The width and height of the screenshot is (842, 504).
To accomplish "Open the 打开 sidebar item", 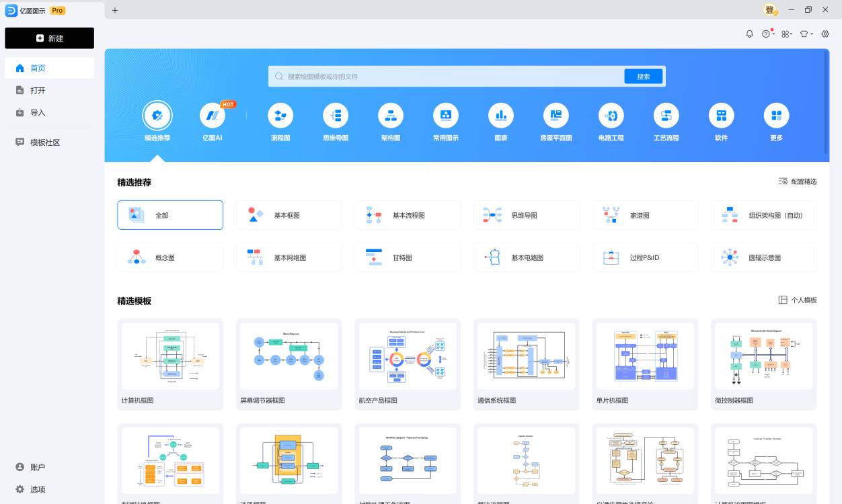I will click(37, 89).
